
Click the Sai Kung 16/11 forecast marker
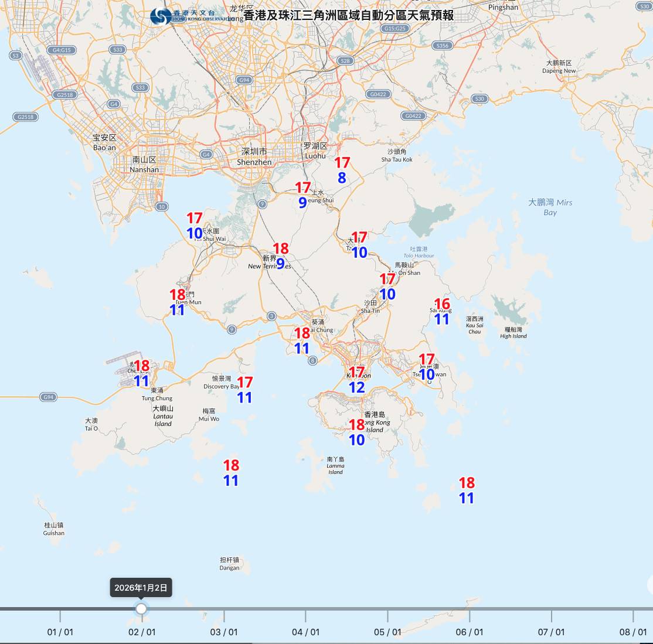(x=442, y=312)
